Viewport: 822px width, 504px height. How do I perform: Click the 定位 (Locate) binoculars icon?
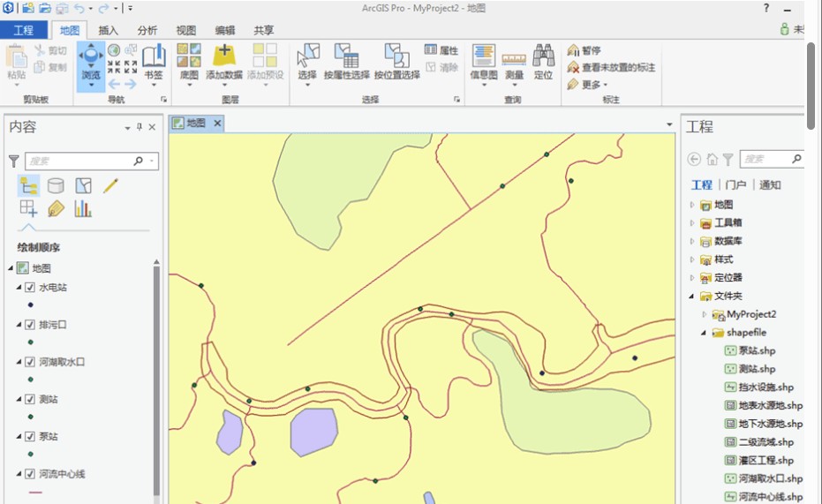[x=543, y=62]
